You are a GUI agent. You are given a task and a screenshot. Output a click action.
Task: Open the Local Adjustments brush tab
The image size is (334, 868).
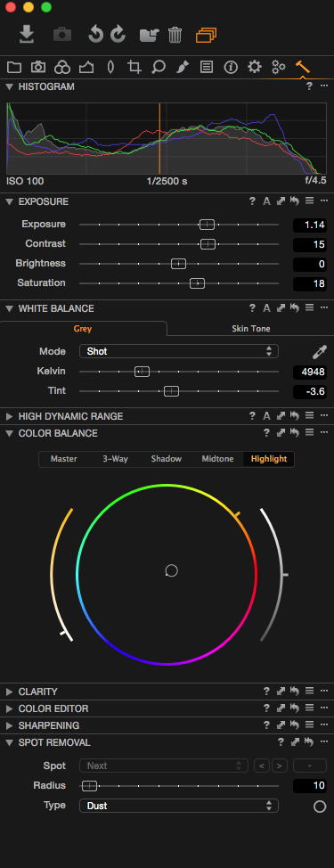(183, 68)
